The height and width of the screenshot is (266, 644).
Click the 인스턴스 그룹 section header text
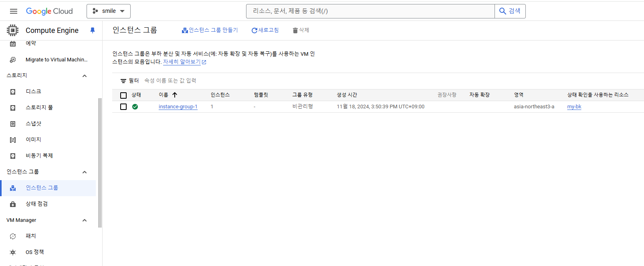click(23, 172)
